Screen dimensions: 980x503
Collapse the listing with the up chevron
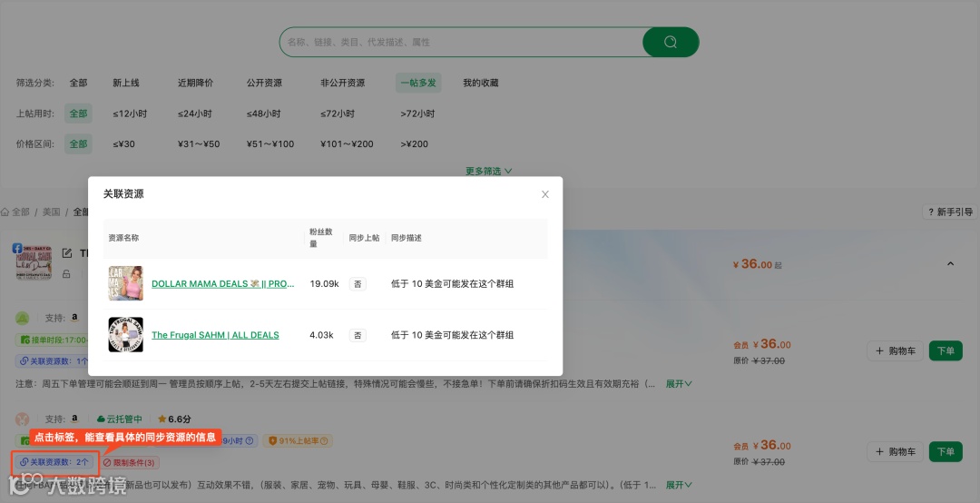950,264
